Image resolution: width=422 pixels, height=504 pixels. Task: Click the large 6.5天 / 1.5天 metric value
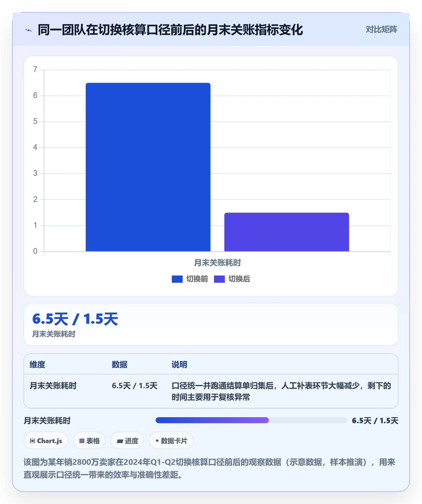75,319
